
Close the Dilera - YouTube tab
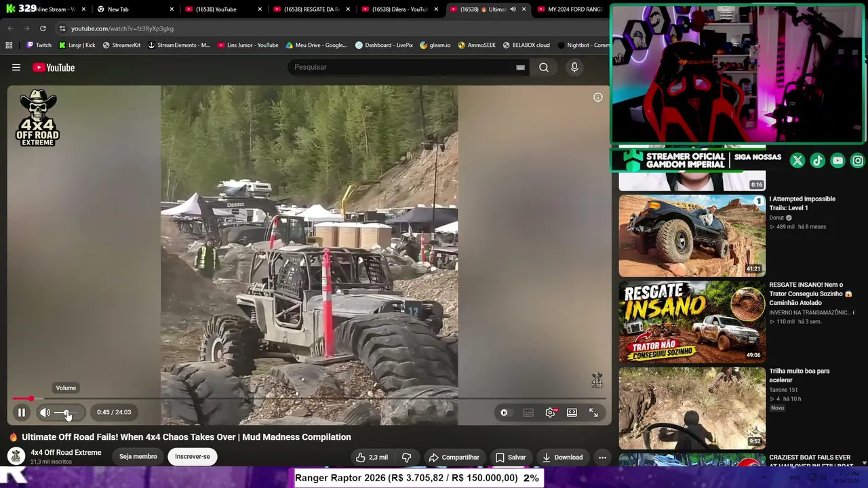click(x=435, y=9)
